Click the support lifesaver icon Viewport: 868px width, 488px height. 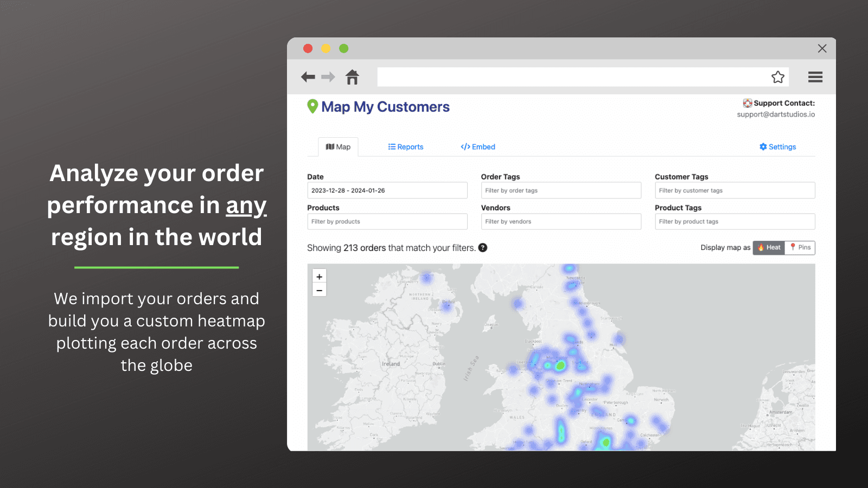pos(747,103)
